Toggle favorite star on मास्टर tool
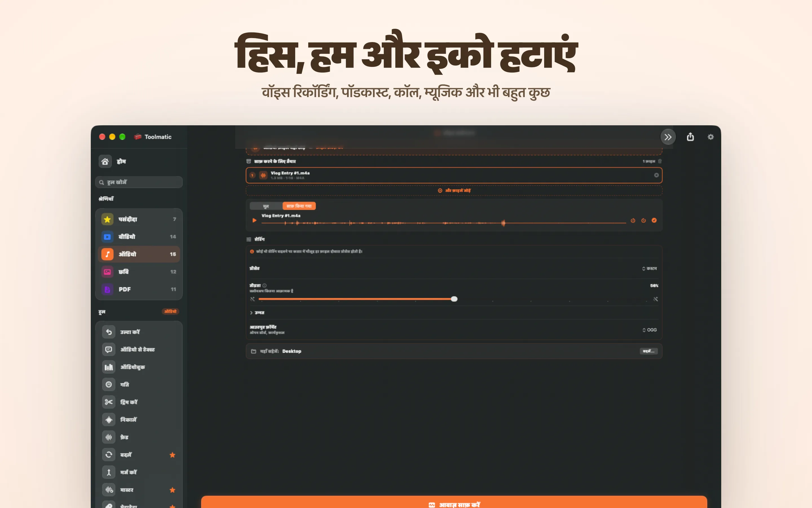Screen dimensions: 812x508 tap(173, 490)
